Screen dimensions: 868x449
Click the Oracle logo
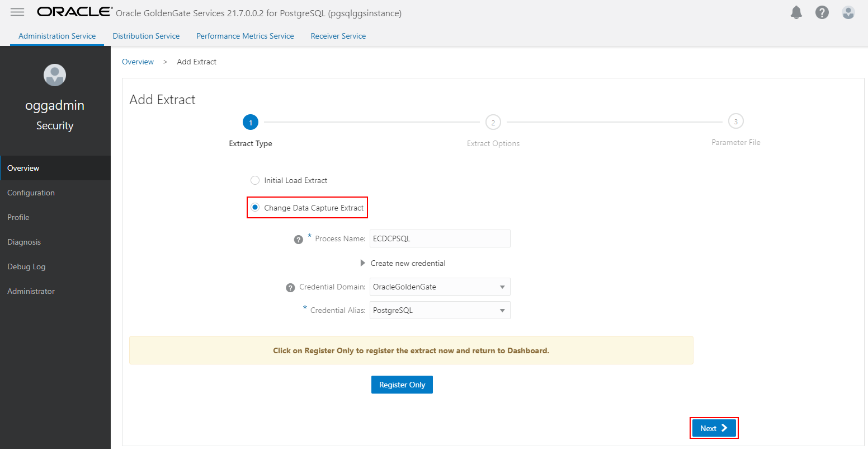click(74, 12)
